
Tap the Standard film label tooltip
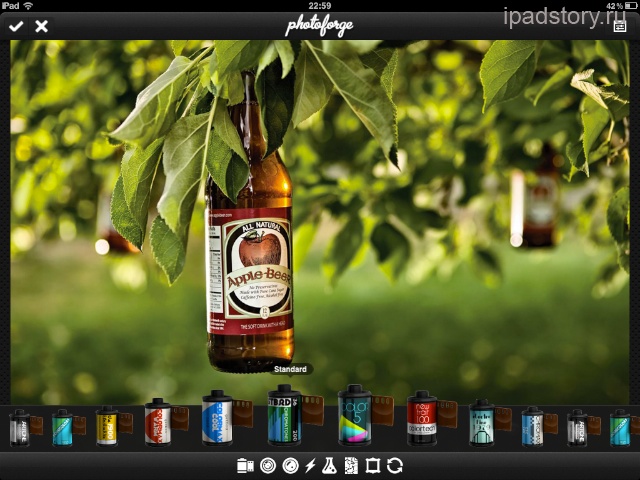click(x=290, y=369)
